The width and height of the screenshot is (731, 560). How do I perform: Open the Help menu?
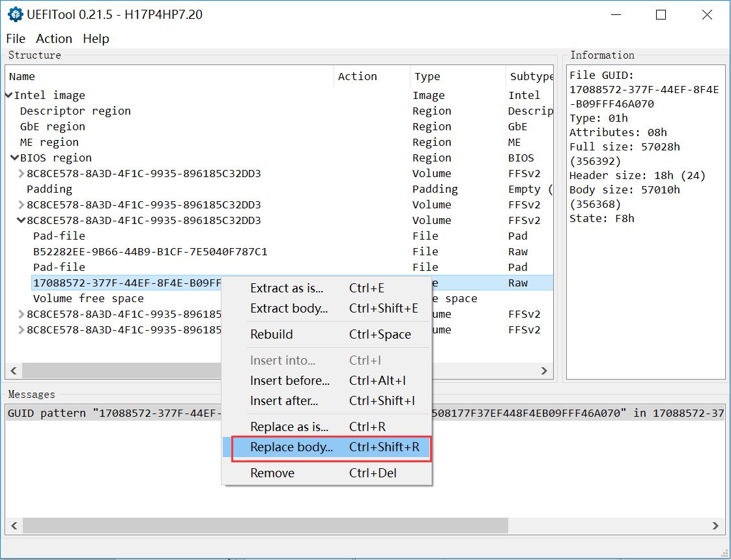click(x=96, y=38)
